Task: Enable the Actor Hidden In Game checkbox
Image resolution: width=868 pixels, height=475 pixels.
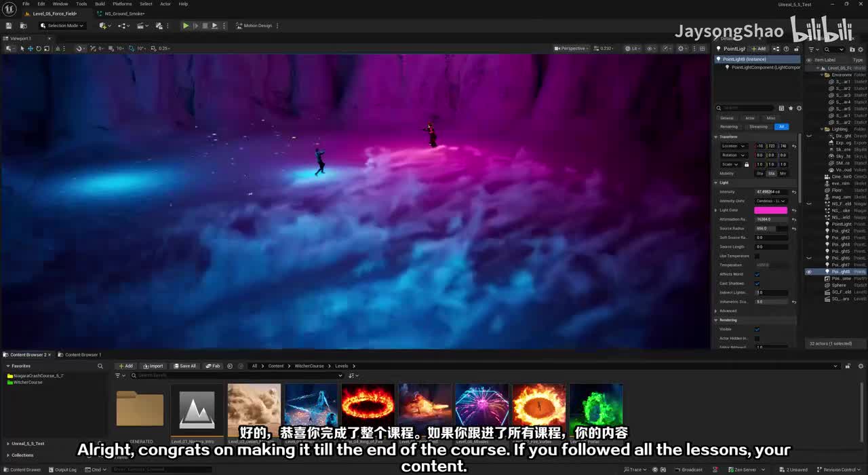Action: (x=757, y=338)
